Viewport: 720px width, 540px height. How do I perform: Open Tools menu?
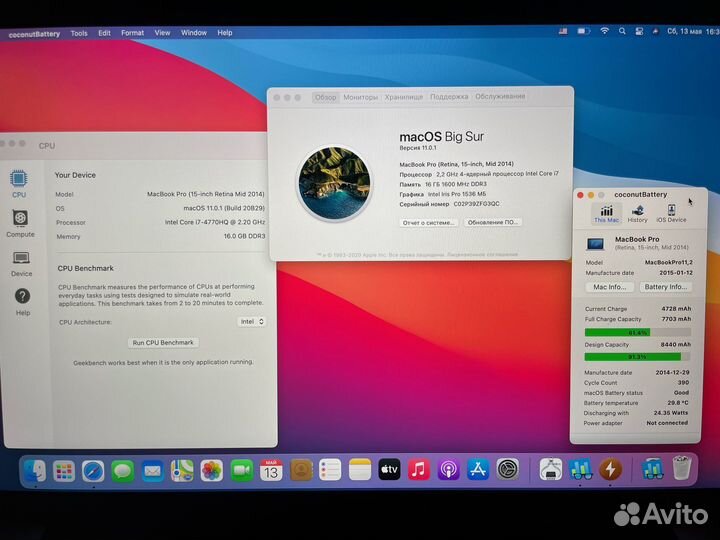click(x=79, y=33)
